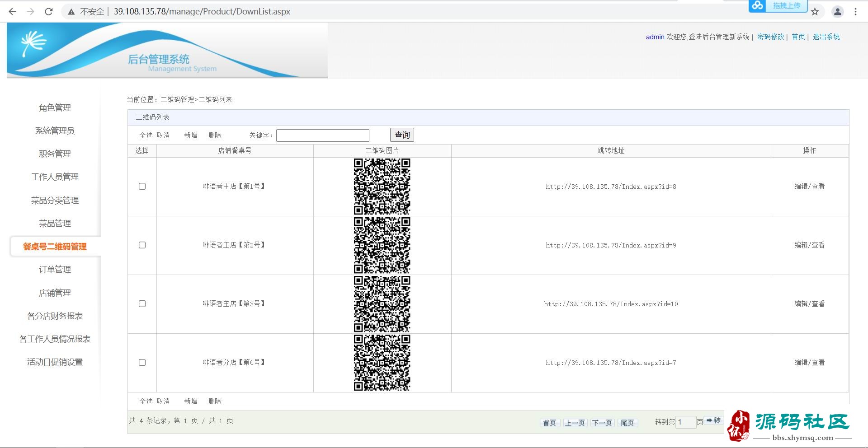The height and width of the screenshot is (448, 868).
Task: Click 编辑/查看 for the id=8 row
Action: pos(810,186)
